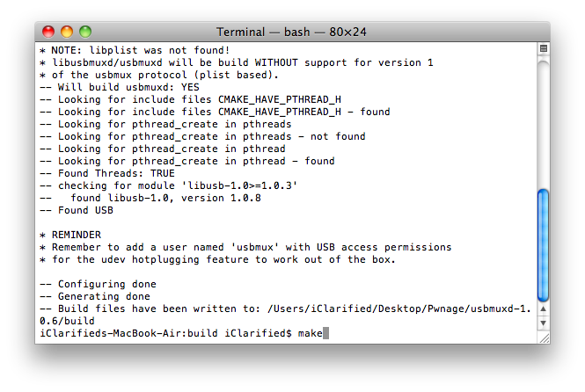Minimize the Terminal window with the yellow button

click(67, 32)
